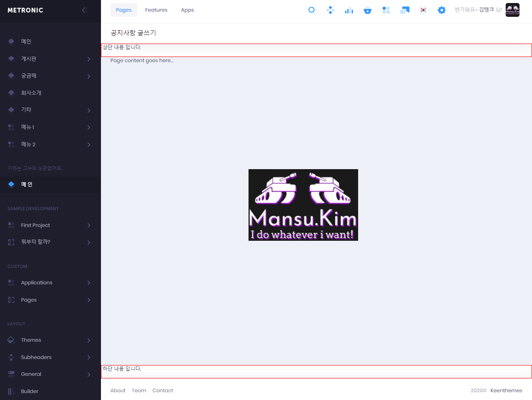Screen dimensions: 532x400
Task: Open the quick actions grid icon
Action: pos(386,10)
